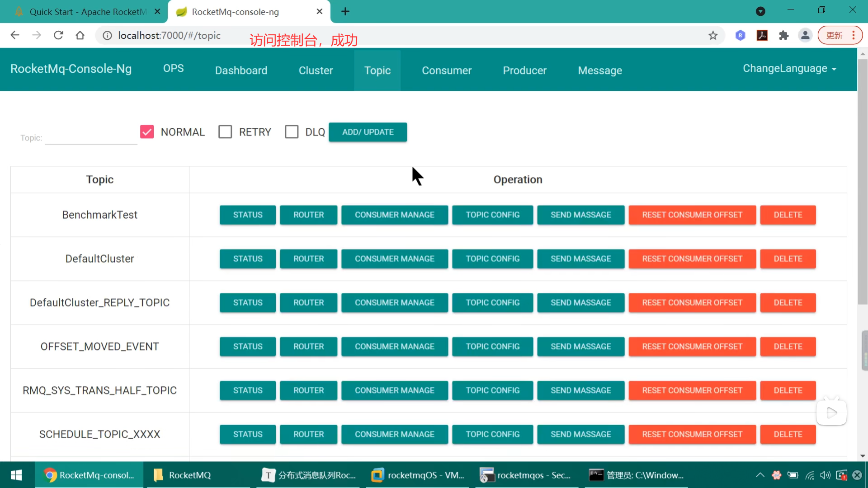The image size is (868, 488).
Task: Click DELETE for BenchmarkTest topic
Action: 788,215
